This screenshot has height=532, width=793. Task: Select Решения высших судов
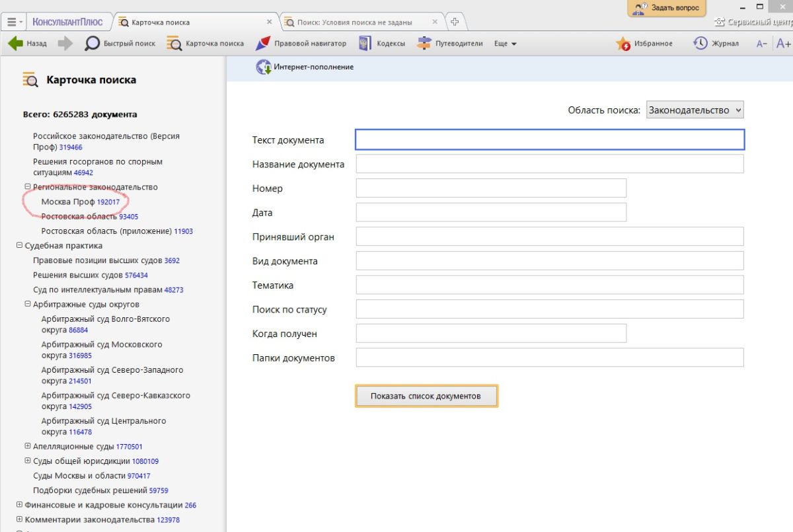point(91,275)
